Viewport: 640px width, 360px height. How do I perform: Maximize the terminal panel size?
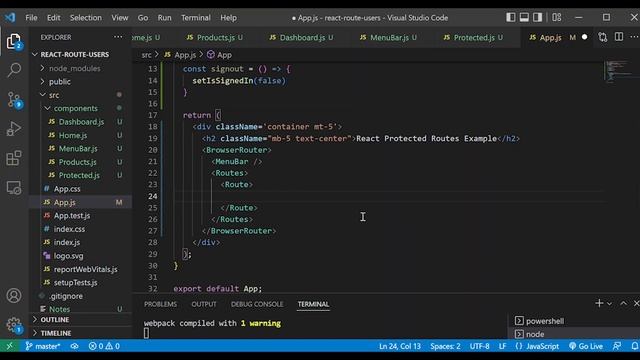pyautogui.click(x=623, y=303)
